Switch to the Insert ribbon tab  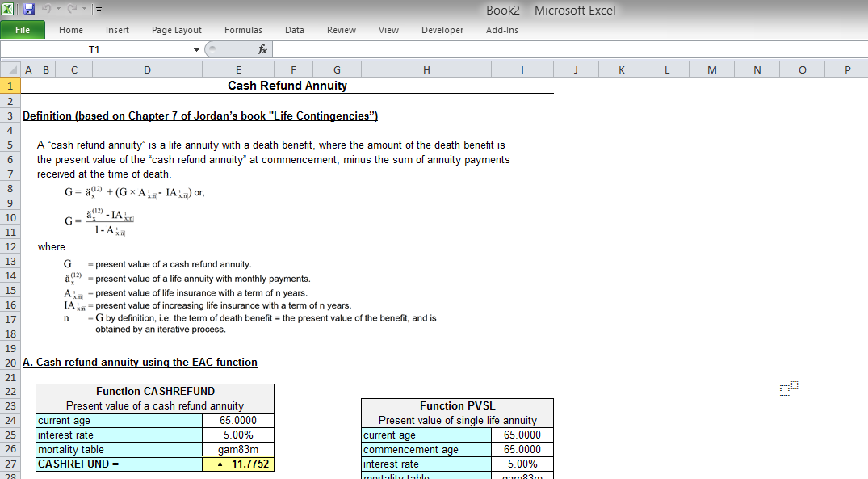point(117,30)
